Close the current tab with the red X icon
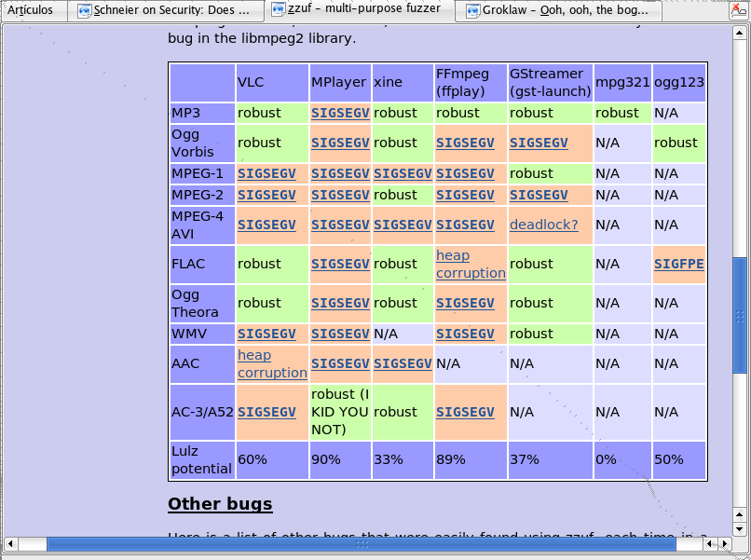751x560 pixels. [738, 9]
